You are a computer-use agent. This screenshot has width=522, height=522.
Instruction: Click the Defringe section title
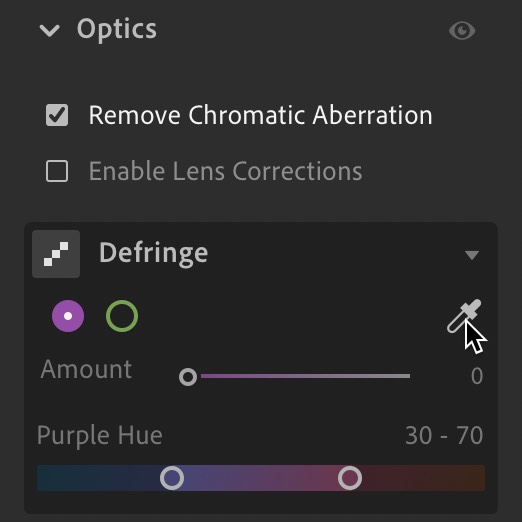[x=154, y=253]
